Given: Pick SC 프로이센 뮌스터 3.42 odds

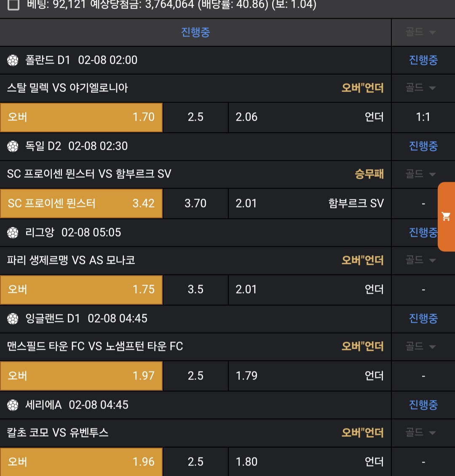Looking at the screenshot, I should click(x=81, y=203).
